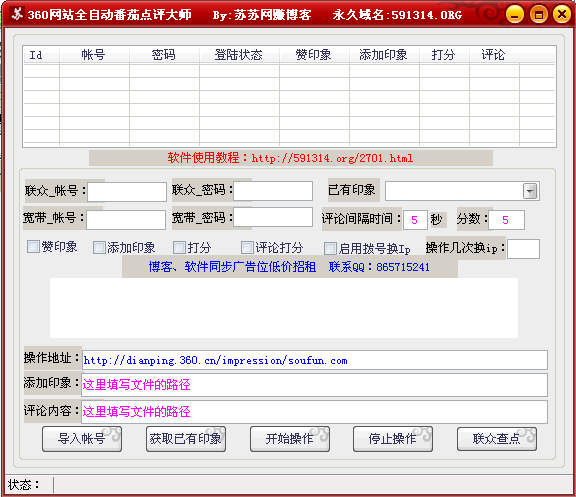This screenshot has height=497, width=576.
Task: Click the 添加印象 file path field
Action: click(314, 385)
